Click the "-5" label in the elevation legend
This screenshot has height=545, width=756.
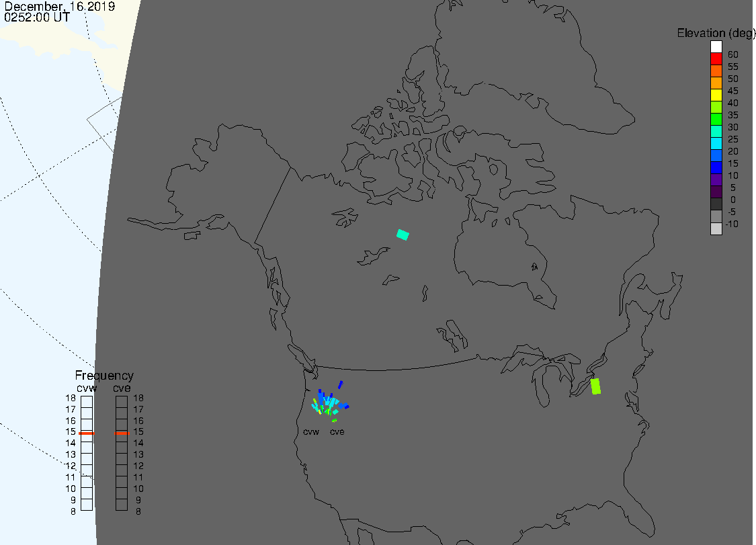tap(731, 212)
